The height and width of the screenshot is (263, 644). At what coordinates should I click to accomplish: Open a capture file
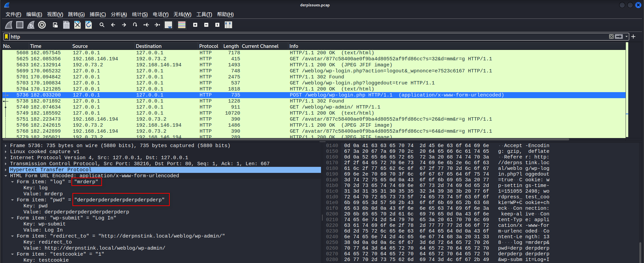pos(55,25)
